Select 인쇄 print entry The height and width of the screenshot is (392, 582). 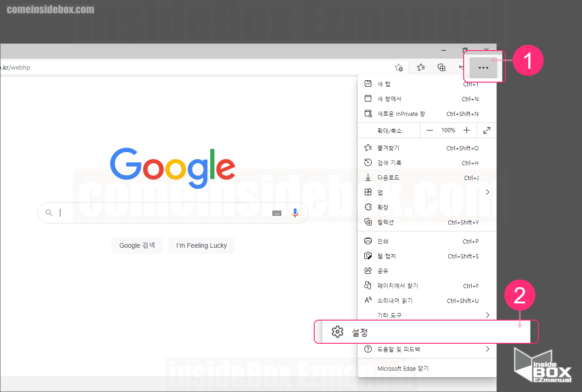(x=427, y=241)
